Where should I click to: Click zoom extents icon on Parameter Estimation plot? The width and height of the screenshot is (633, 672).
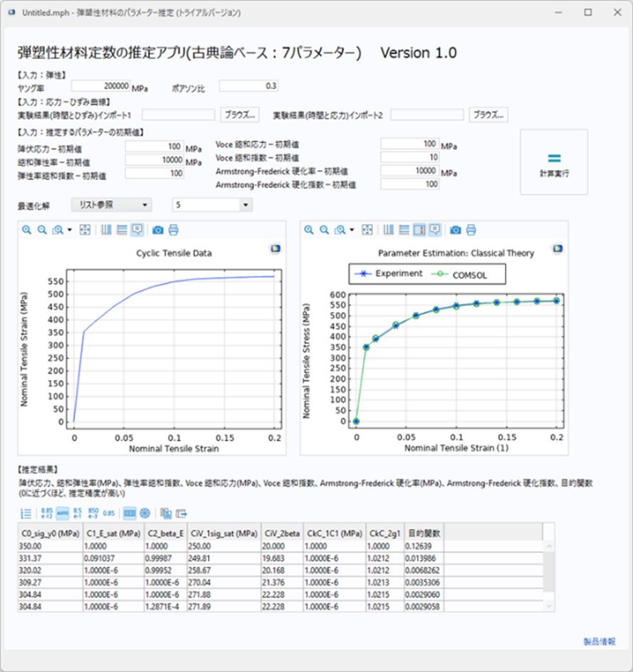(367, 230)
